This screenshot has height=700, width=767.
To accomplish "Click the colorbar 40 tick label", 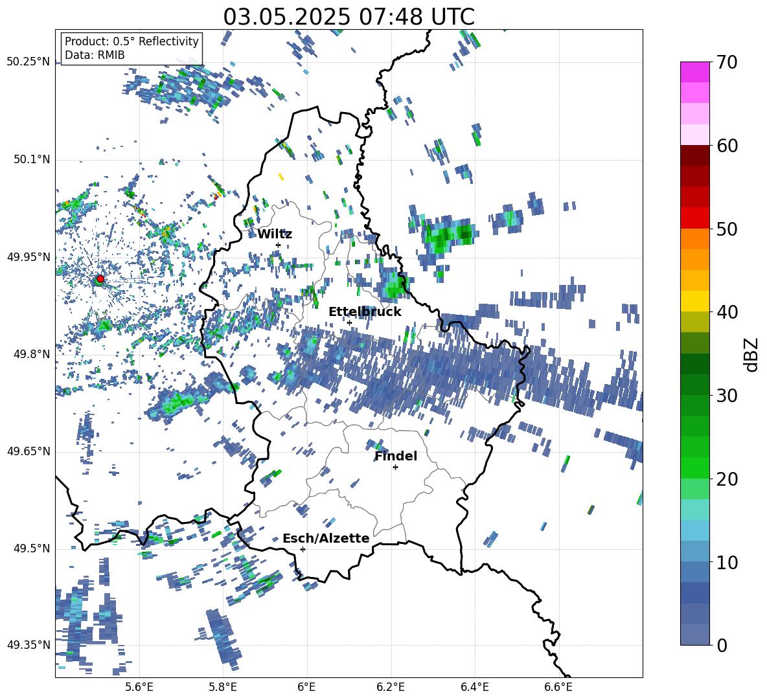I will [727, 312].
